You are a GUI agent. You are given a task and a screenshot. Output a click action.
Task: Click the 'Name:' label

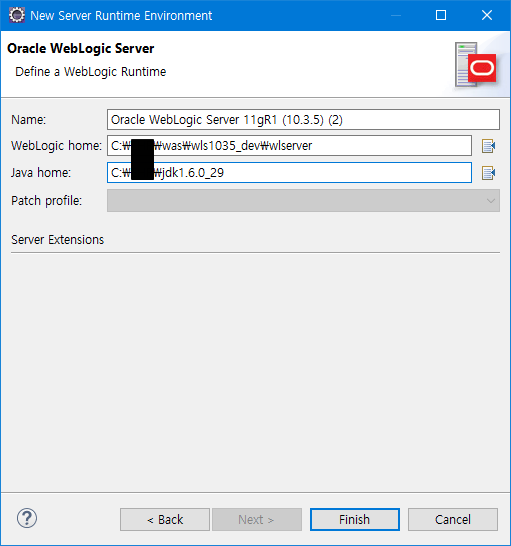[x=29, y=120]
